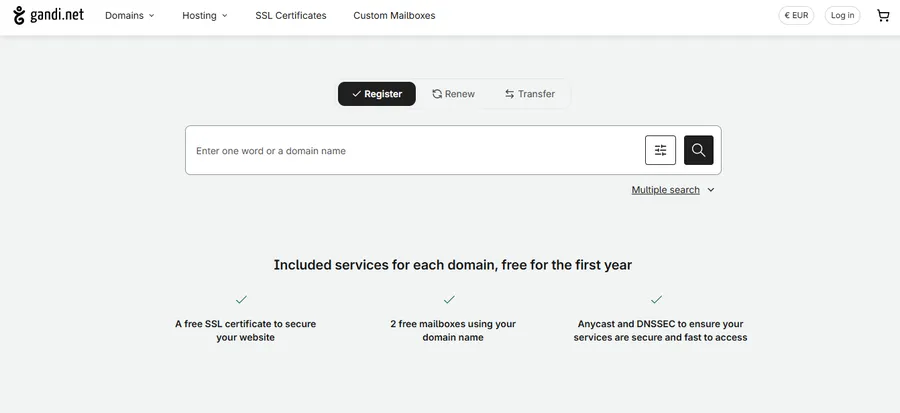Expand the Domains menu
900x413 pixels.
point(130,15)
